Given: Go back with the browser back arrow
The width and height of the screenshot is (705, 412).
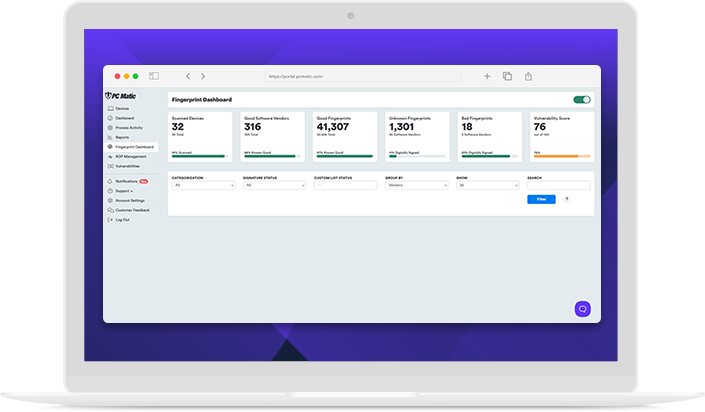Looking at the screenshot, I should click(x=187, y=76).
